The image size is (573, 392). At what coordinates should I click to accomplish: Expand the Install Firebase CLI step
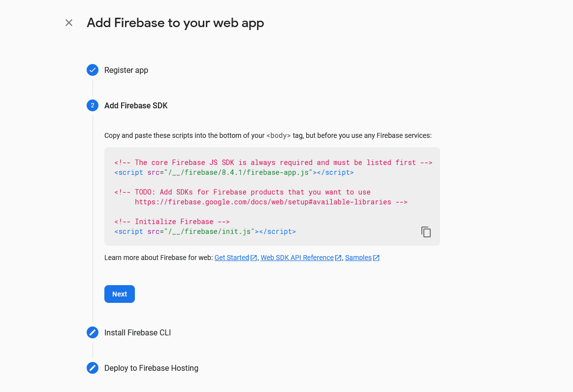click(137, 332)
